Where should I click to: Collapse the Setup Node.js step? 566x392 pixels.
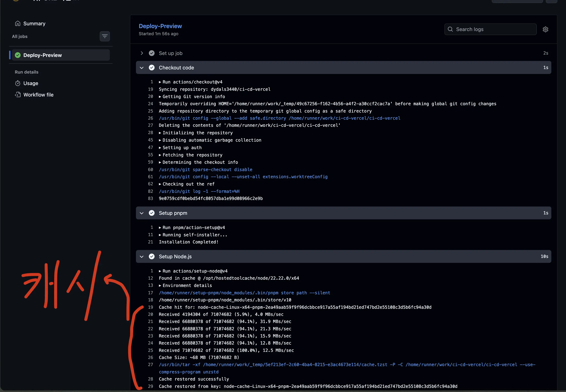(x=142, y=257)
